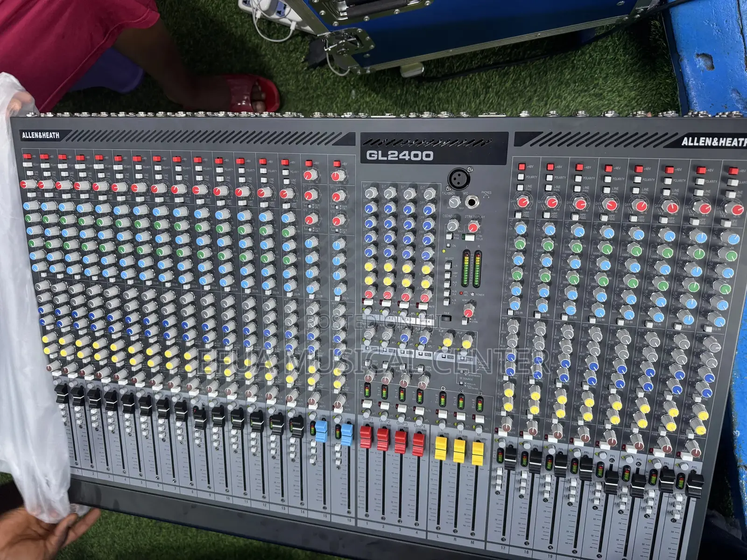
Task: Click the left ALLEN&HEATH logo
Action: 41,136
